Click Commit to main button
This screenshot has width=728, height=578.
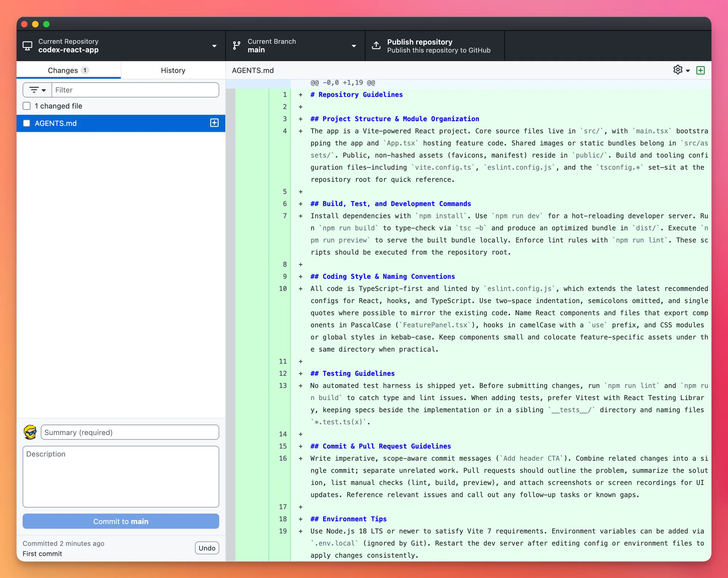[121, 521]
